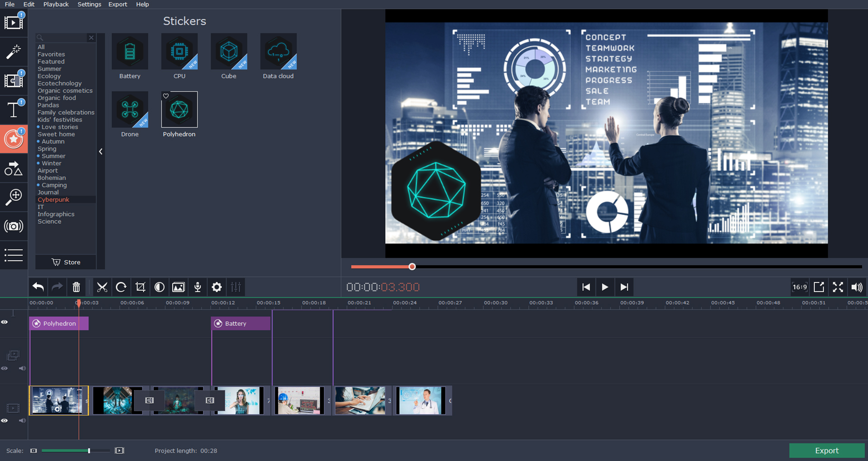Open the Pan and Zoom magnifier tool
This screenshot has width=868, height=461.
(x=14, y=198)
